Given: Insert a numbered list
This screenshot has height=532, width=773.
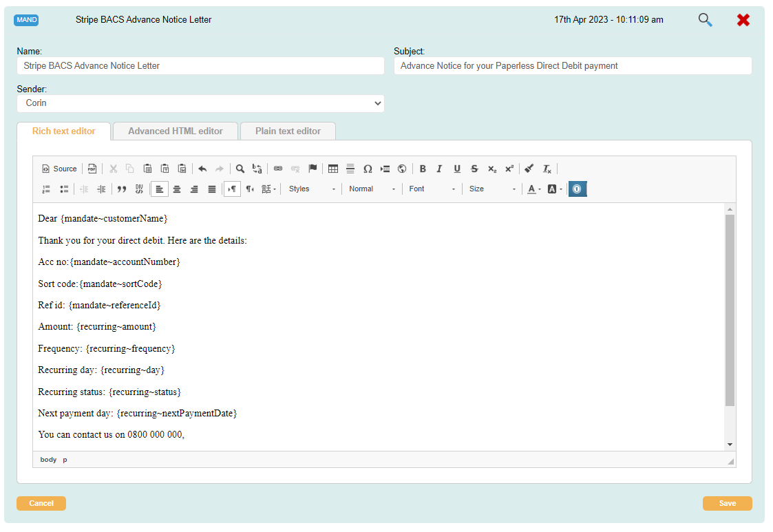Looking at the screenshot, I should tap(47, 189).
